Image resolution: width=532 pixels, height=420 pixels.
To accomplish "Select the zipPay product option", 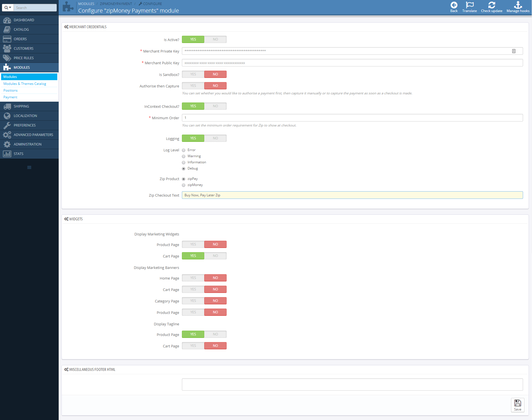I will [x=184, y=179].
